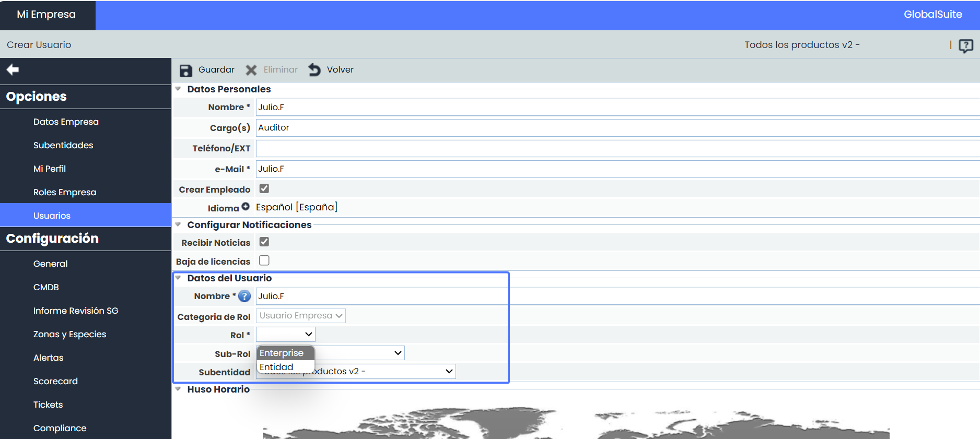
Task: Open the Rol dropdown
Action: (286, 334)
